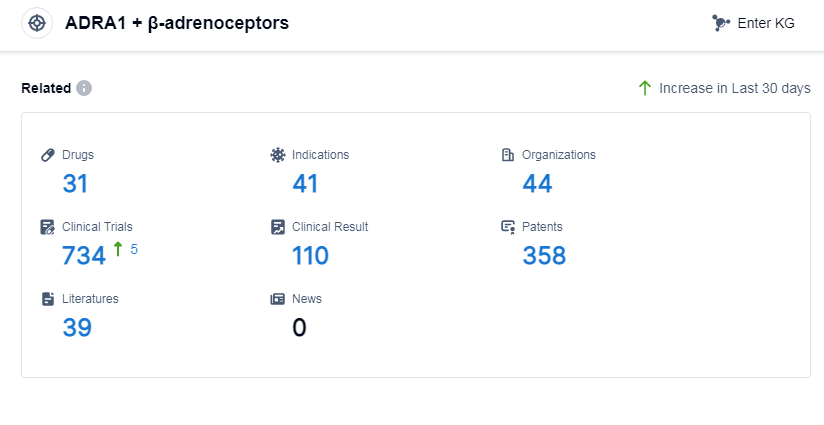The width and height of the screenshot is (824, 425).
Task: View the 110 clinical results link
Action: pyautogui.click(x=310, y=256)
